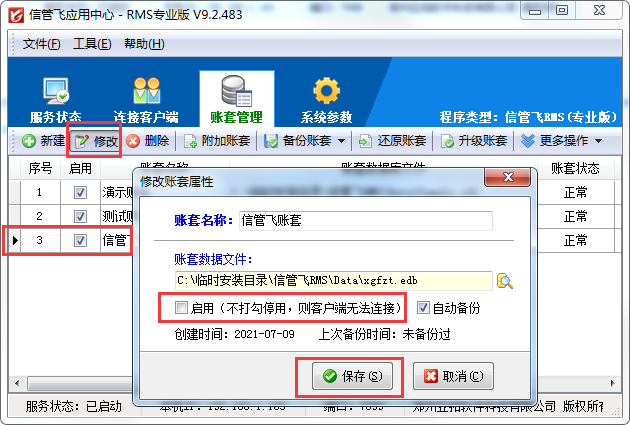This screenshot has height=425, width=630.
Task: Switch to 连接客户端 users tab
Action: click(146, 100)
